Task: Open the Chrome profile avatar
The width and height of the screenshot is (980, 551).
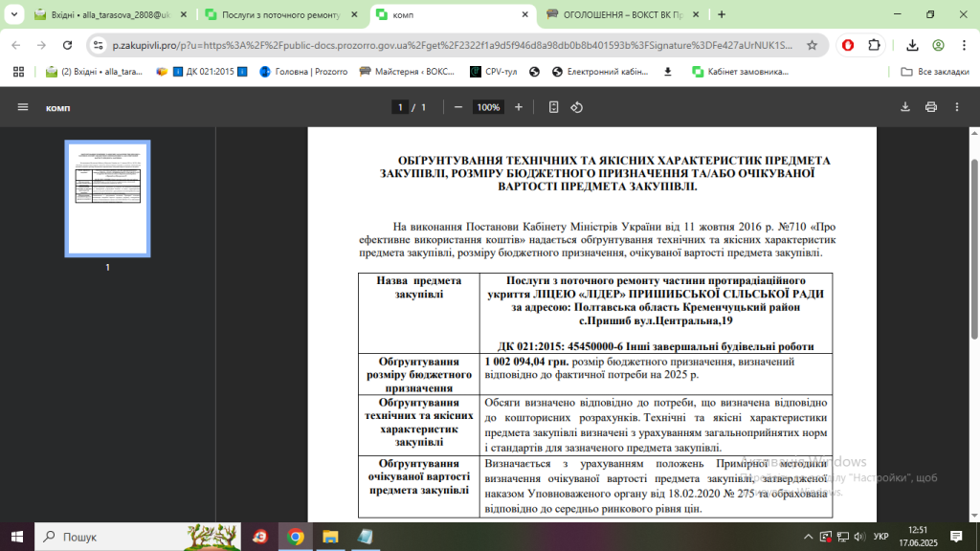Action: (x=938, y=45)
